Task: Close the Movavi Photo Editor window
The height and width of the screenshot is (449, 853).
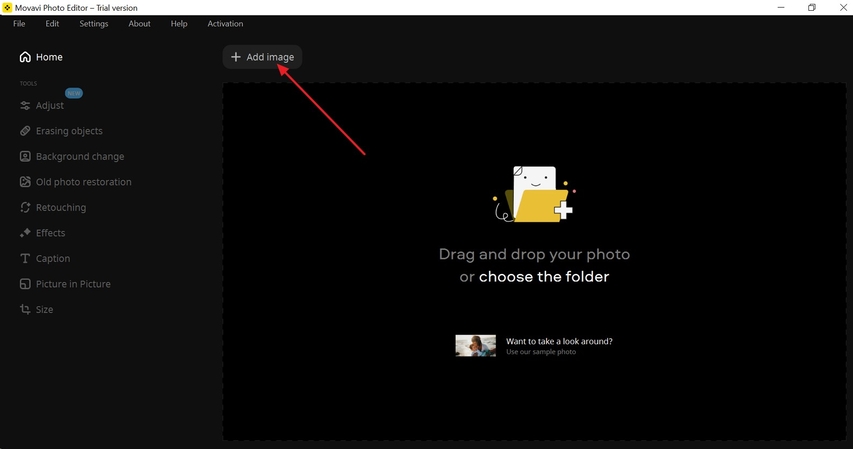Action: pyautogui.click(x=843, y=8)
